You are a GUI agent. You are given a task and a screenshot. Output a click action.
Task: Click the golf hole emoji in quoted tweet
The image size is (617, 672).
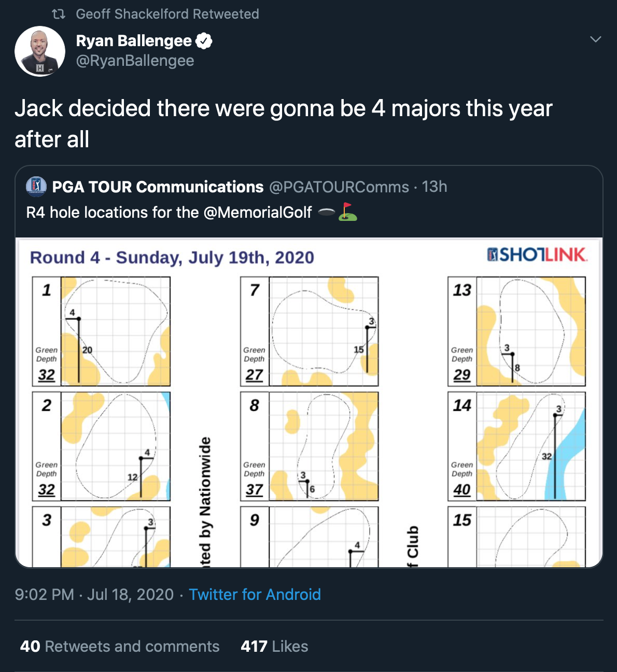pos(326,212)
